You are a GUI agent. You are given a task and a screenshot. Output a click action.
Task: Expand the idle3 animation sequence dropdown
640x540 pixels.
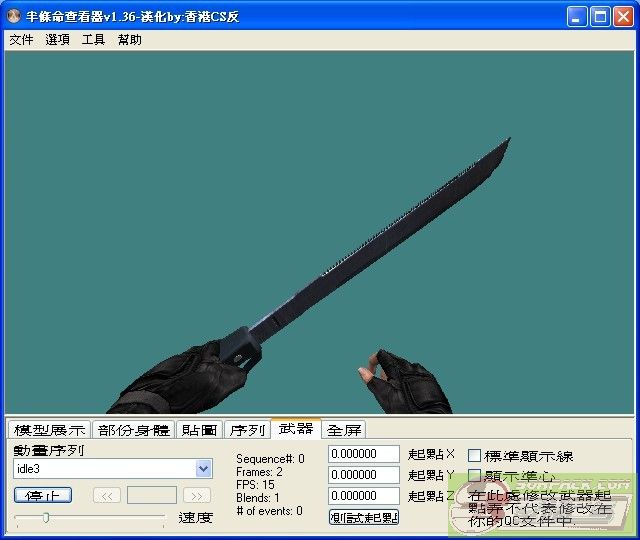click(x=203, y=469)
